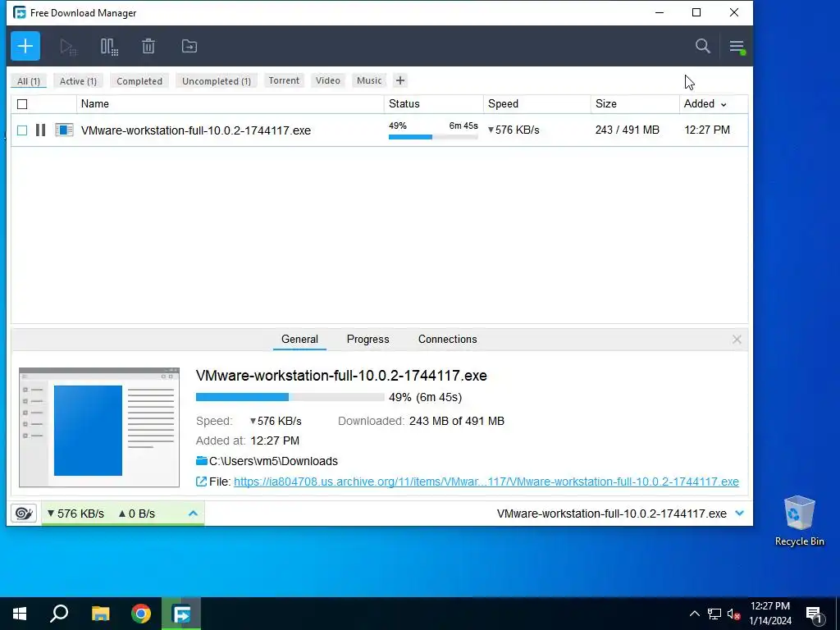Open the notification center icon
Viewport: 840px width, 630px height.
tap(814, 615)
